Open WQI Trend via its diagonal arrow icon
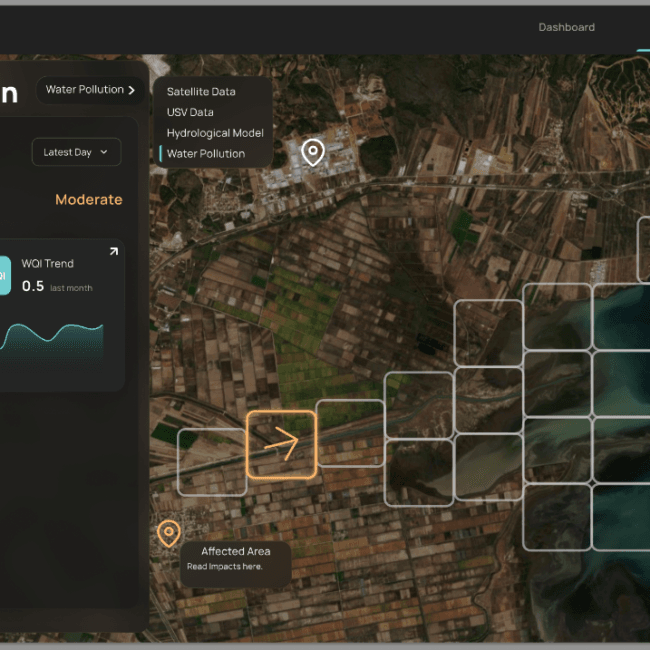Viewport: 650px width, 650px height. pyautogui.click(x=113, y=252)
